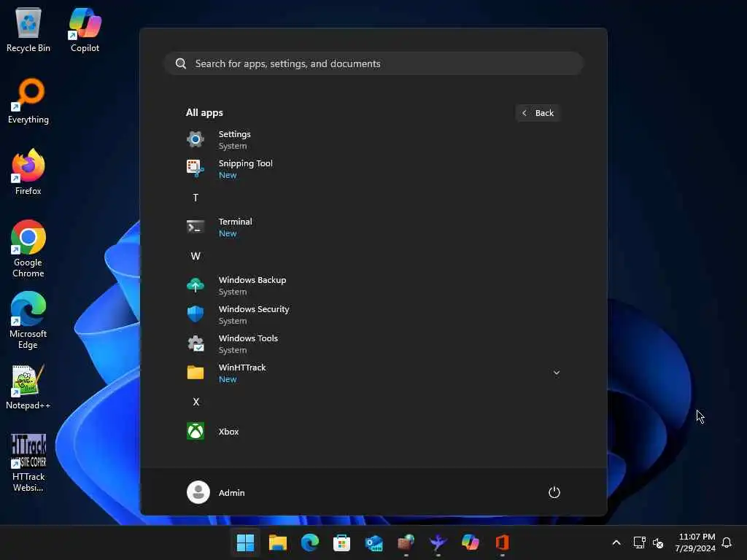Click the search box for apps and settings
This screenshot has height=560, width=747.
click(374, 64)
